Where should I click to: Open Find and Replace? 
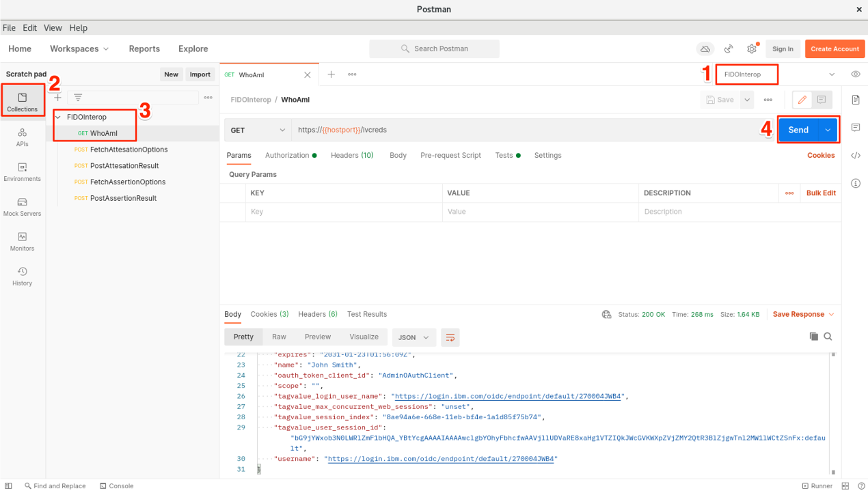coord(55,486)
